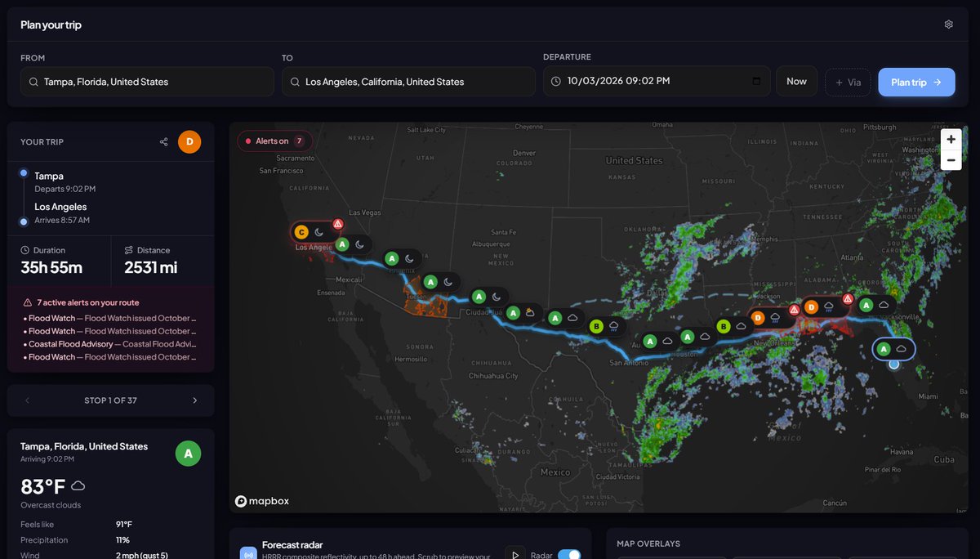Click the warning triangle in alerts panel

(x=28, y=302)
